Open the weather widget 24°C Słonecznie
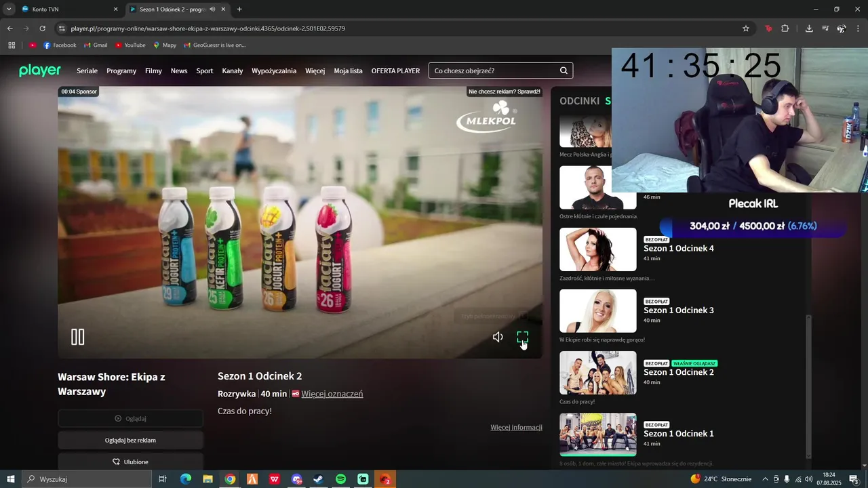The height and width of the screenshot is (488, 868). pyautogui.click(x=721, y=479)
